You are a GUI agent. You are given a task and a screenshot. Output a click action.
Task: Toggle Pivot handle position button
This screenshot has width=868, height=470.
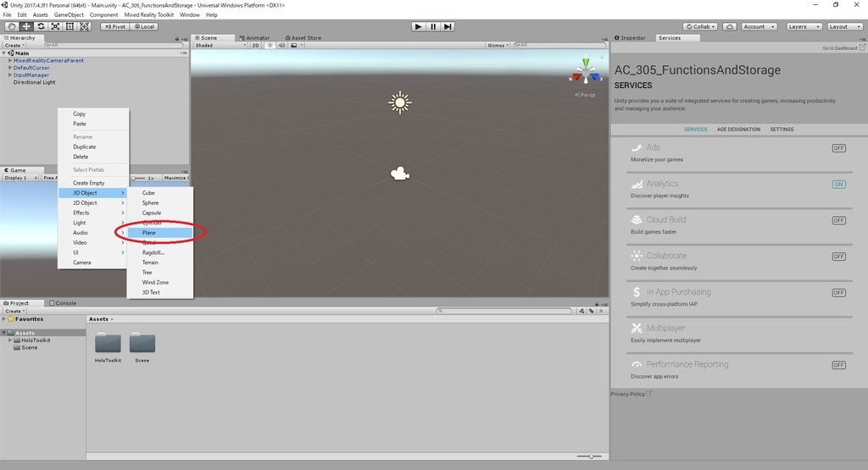click(114, 26)
